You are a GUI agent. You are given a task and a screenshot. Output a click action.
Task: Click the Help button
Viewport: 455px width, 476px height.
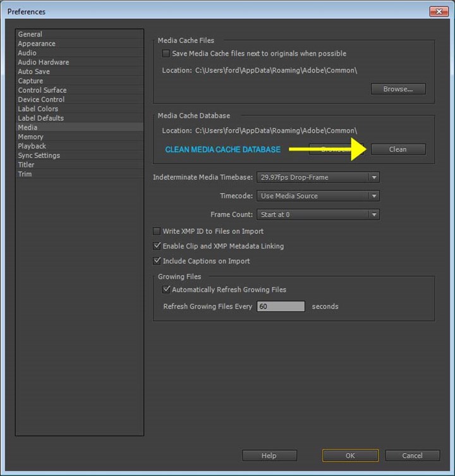(x=269, y=456)
